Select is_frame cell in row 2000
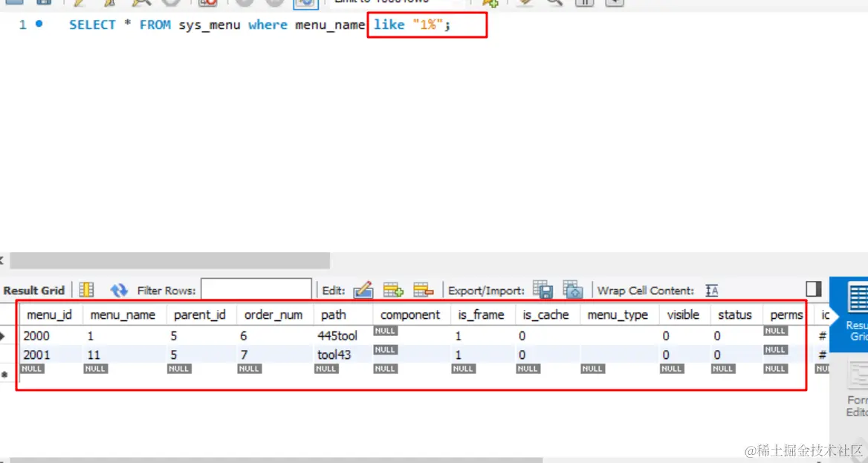 pyautogui.click(x=483, y=336)
